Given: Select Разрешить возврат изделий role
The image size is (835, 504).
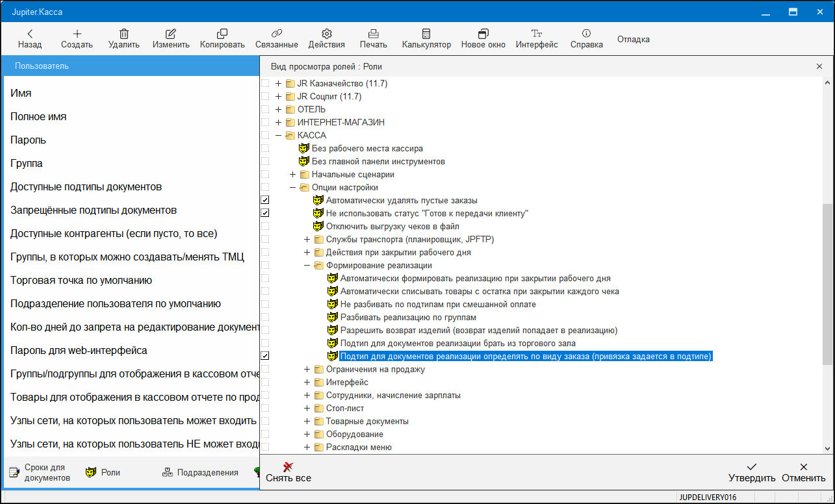Looking at the screenshot, I should pyautogui.click(x=478, y=330).
